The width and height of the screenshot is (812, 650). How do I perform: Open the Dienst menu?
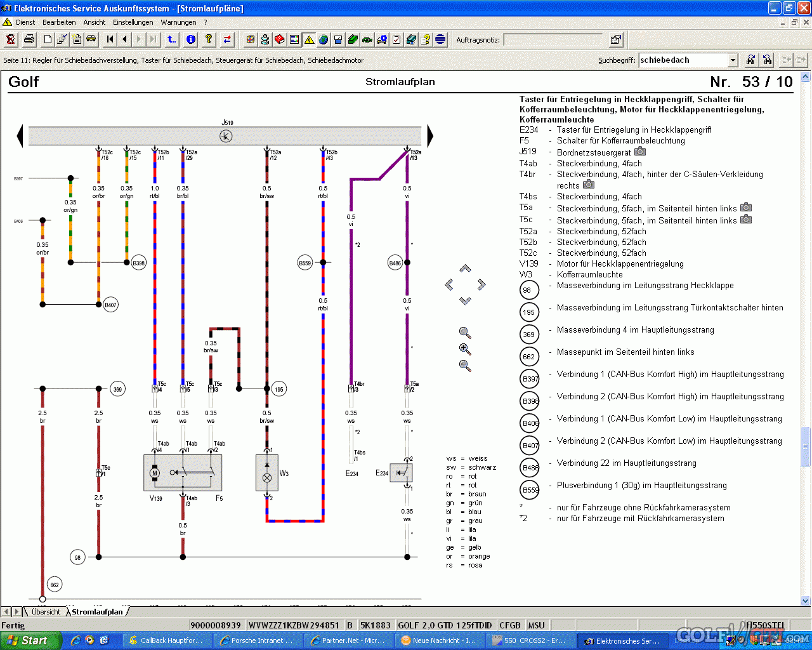pos(25,22)
